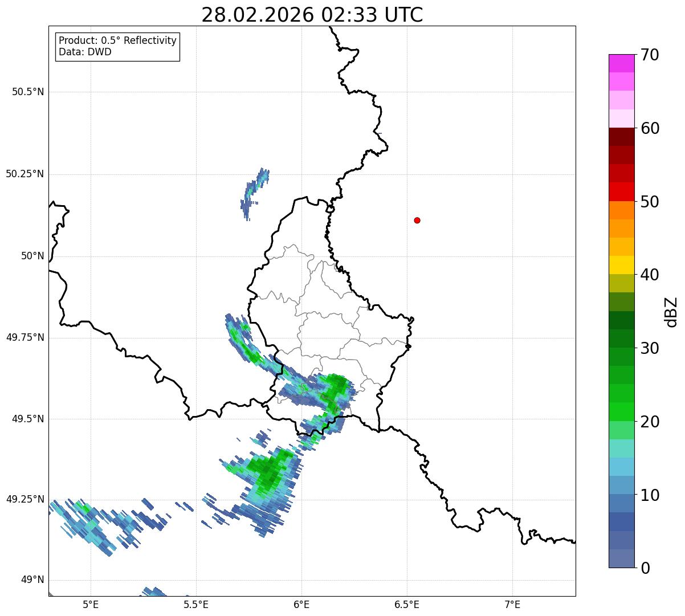The image size is (685, 616).
Task: Click the grayish-blue bottom colorbar segment
Action: point(621,558)
